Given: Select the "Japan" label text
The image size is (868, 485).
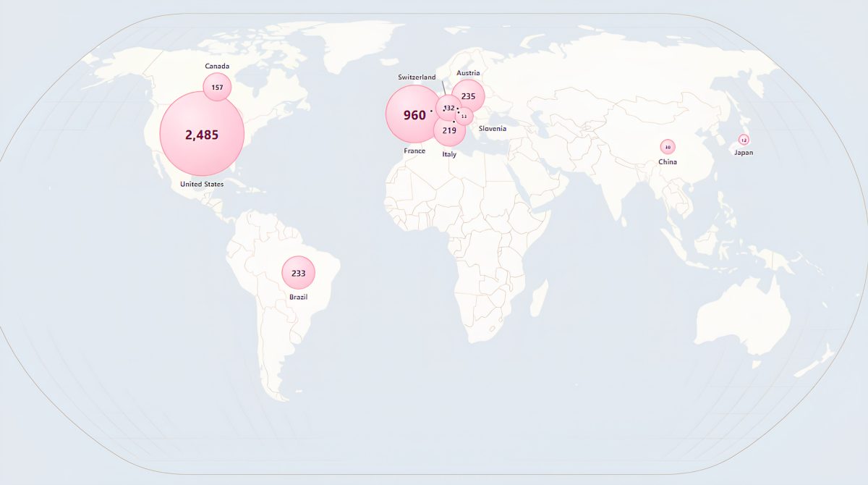Looking at the screenshot, I should point(744,153).
